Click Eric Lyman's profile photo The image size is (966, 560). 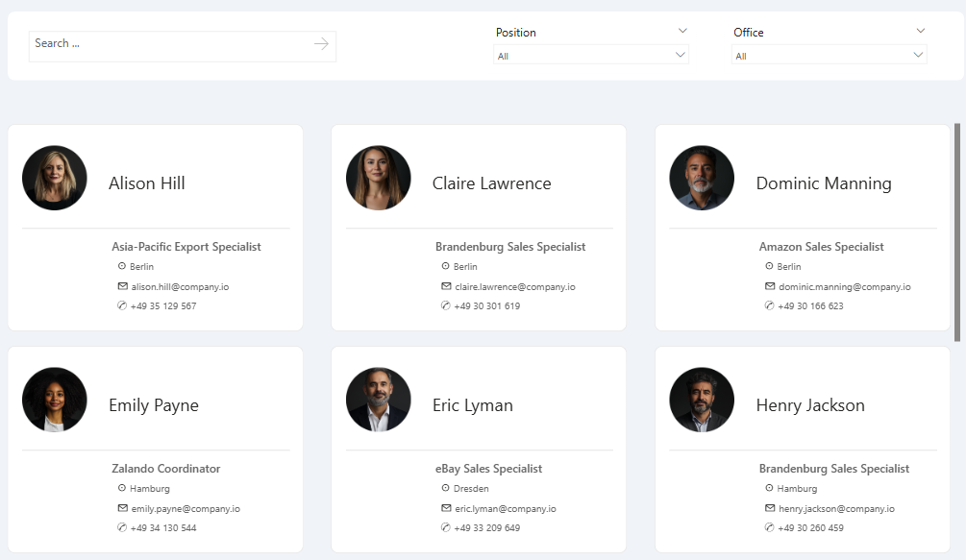coord(379,400)
